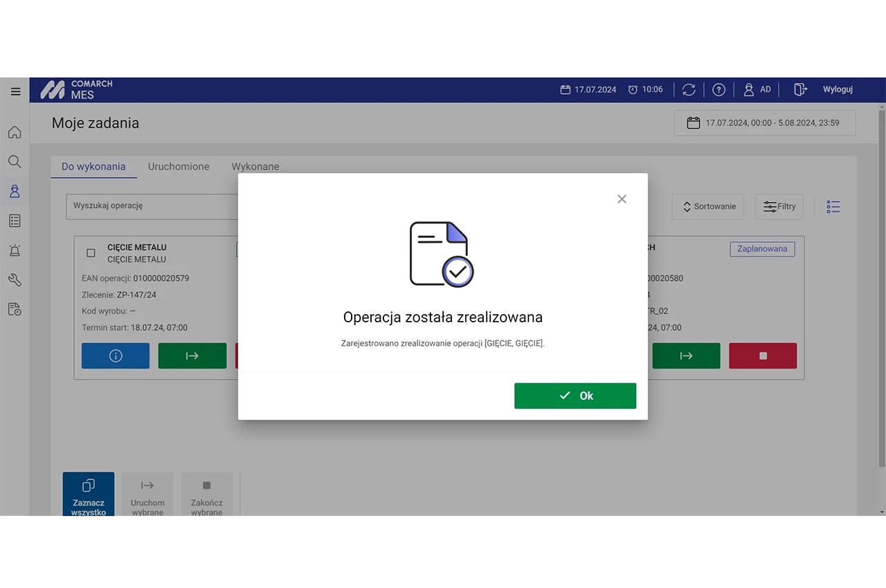The height and width of the screenshot is (588, 886).
Task: Toggle the list view checklist icon
Action: [x=833, y=207]
